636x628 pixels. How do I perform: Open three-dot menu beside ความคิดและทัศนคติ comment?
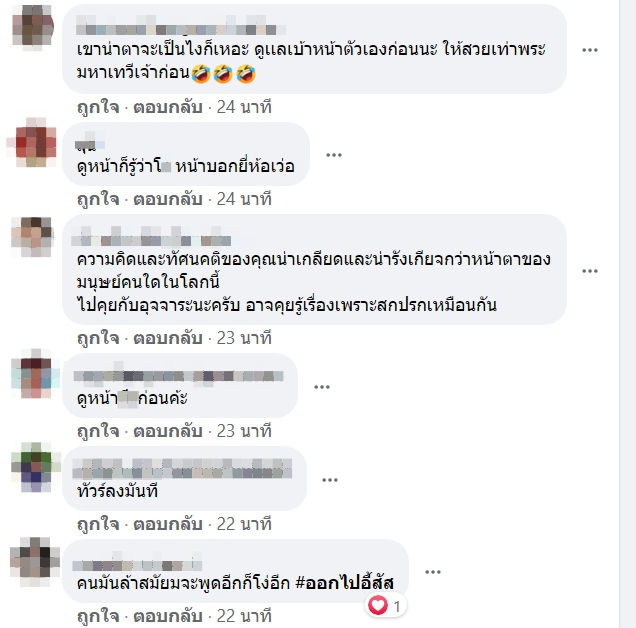coord(590,271)
